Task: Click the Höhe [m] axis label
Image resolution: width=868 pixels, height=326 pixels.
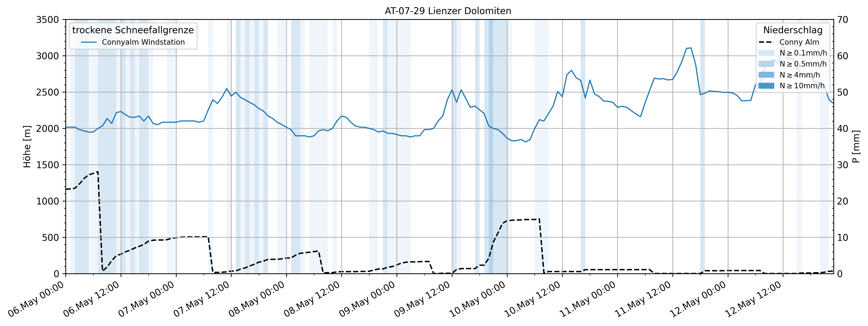Action: coord(27,147)
